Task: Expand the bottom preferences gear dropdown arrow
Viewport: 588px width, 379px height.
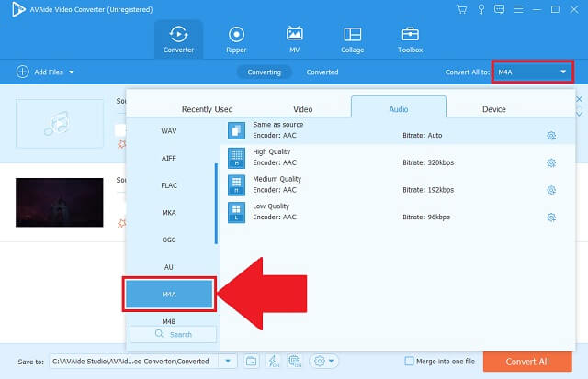Action: click(x=331, y=362)
